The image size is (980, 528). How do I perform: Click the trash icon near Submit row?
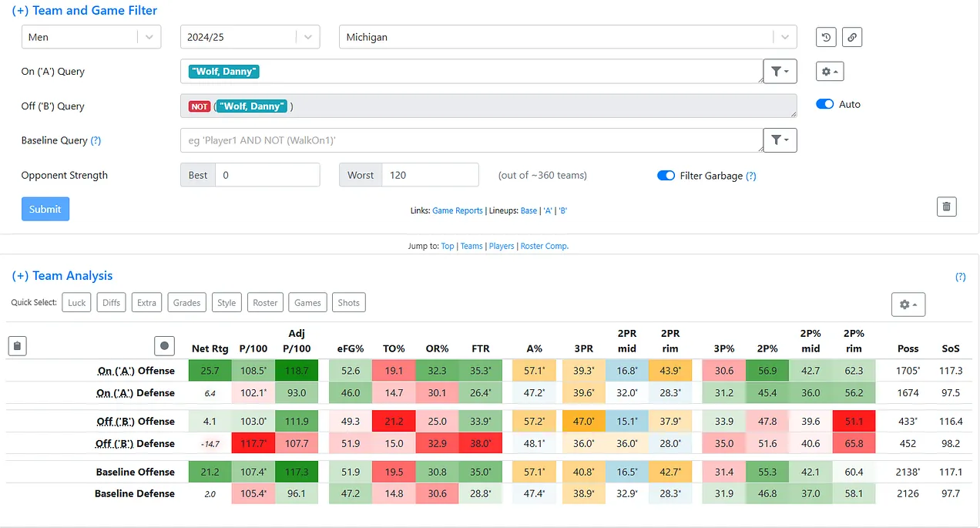[947, 207]
